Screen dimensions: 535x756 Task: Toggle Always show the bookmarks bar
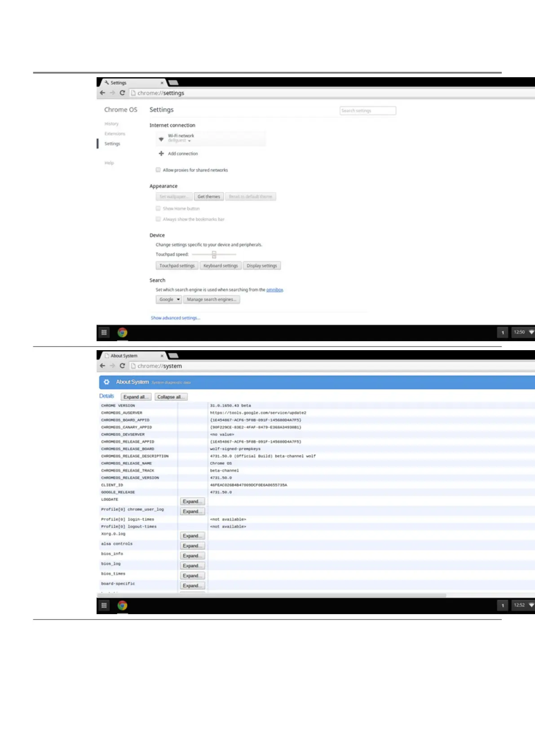[158, 219]
